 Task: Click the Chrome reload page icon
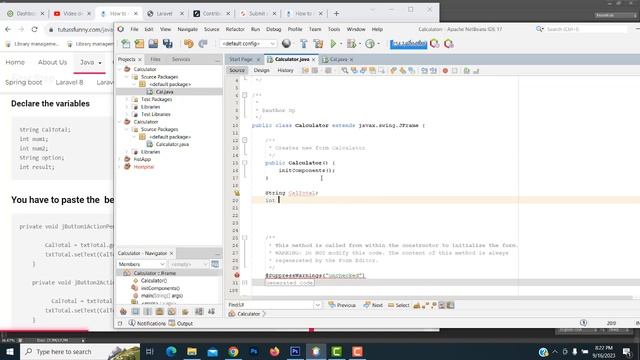pos(35,29)
